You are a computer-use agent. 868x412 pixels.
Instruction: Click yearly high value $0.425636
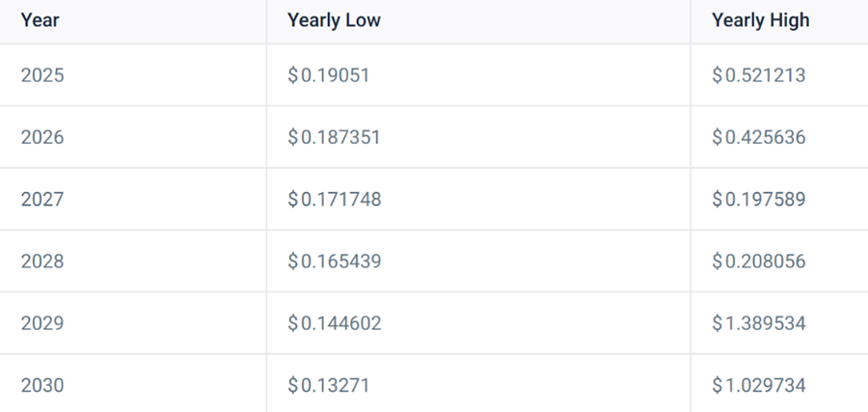[758, 137]
